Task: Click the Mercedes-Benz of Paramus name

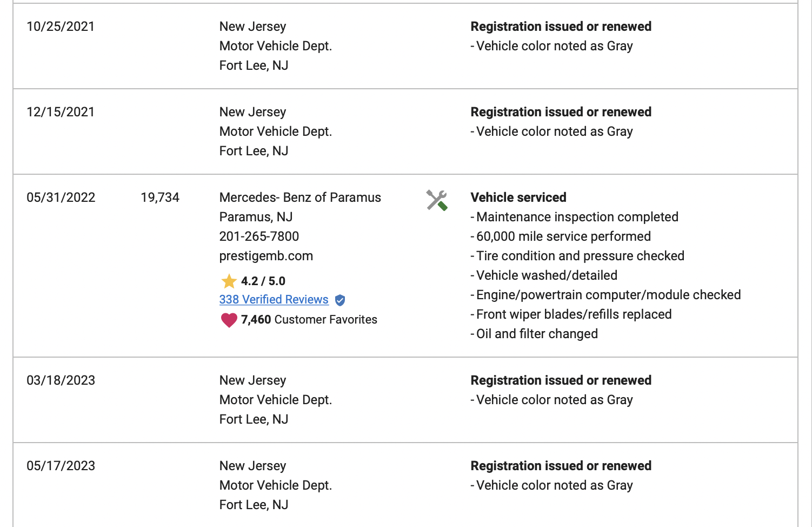Action: click(x=300, y=197)
